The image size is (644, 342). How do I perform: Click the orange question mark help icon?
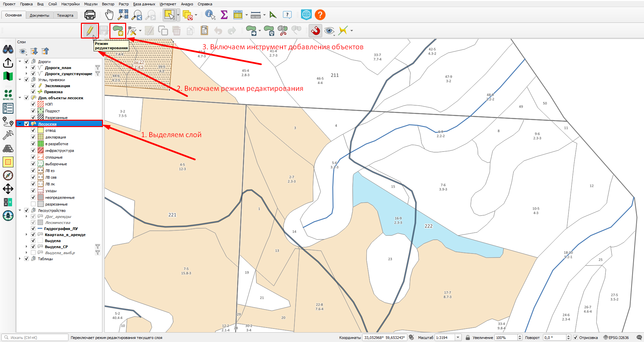pyautogui.click(x=320, y=15)
